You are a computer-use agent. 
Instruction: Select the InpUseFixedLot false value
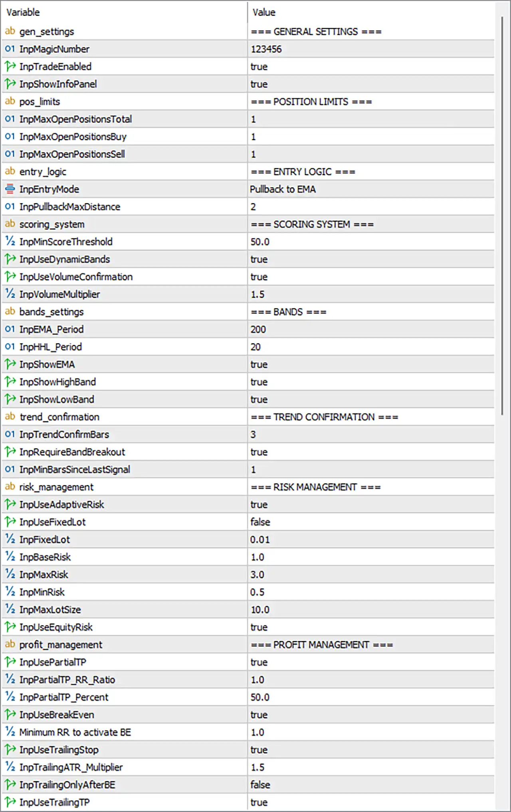pos(260,522)
